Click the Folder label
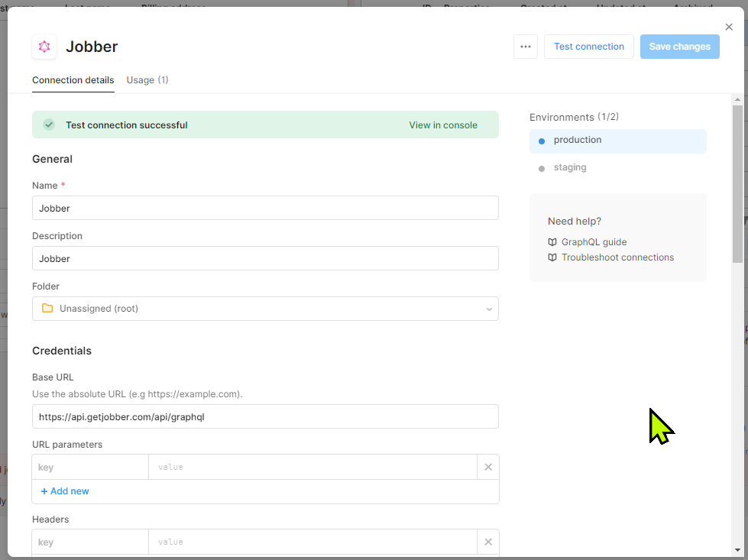This screenshot has height=560, width=748. click(x=46, y=286)
